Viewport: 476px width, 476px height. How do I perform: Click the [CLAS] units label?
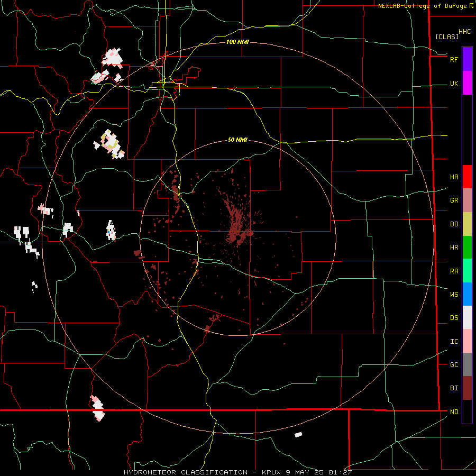(447, 36)
